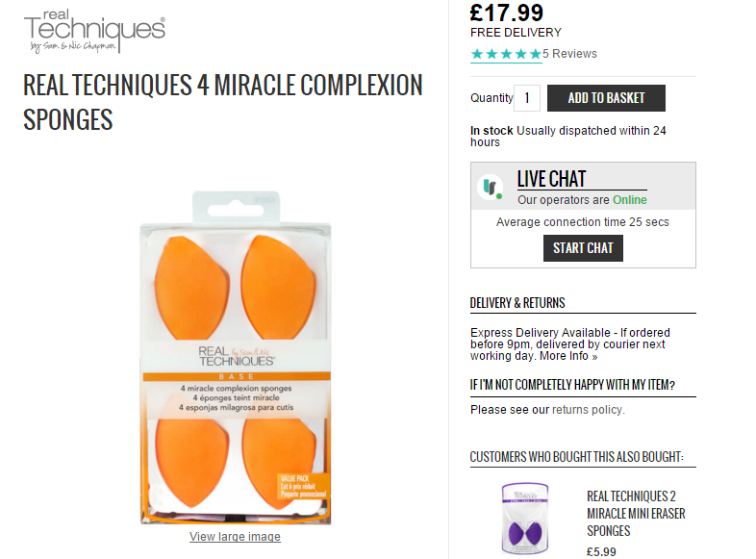Image resolution: width=756 pixels, height=559 pixels.
Task: Click the 'If I'm not completely happy' heading
Action: pyautogui.click(x=572, y=385)
